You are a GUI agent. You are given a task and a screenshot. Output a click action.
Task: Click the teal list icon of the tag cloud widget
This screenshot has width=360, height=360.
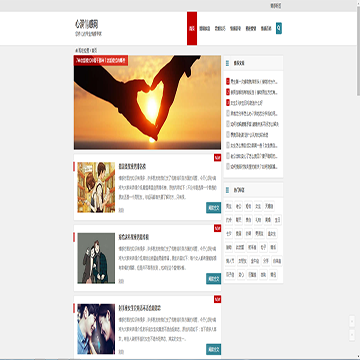(x=228, y=190)
